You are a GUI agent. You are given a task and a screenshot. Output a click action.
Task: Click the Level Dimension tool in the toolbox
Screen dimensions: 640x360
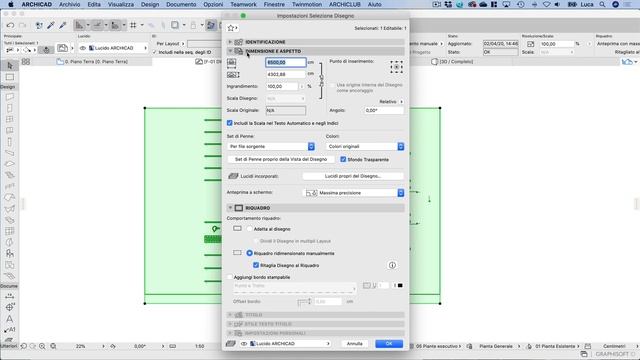point(9,307)
